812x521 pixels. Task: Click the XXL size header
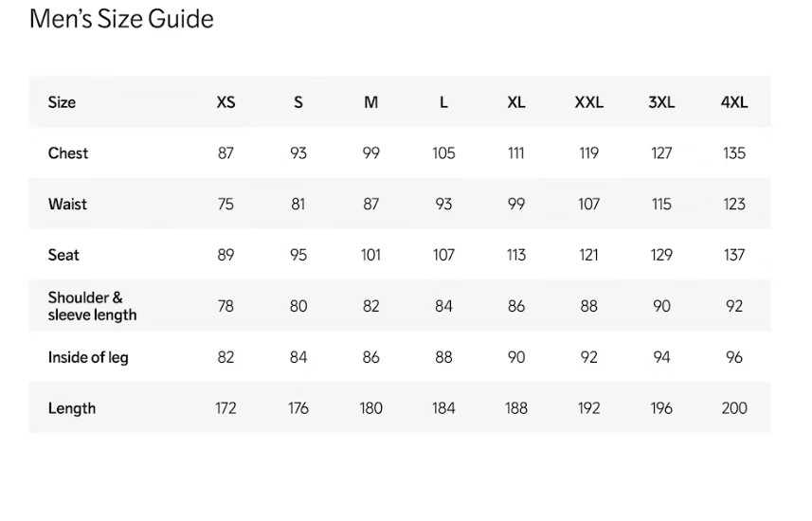588,102
